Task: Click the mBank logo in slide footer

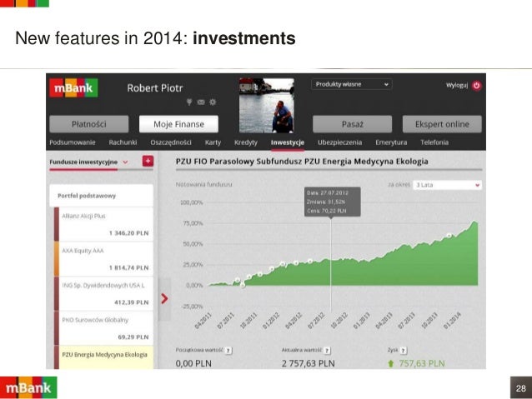Action: tap(28, 387)
